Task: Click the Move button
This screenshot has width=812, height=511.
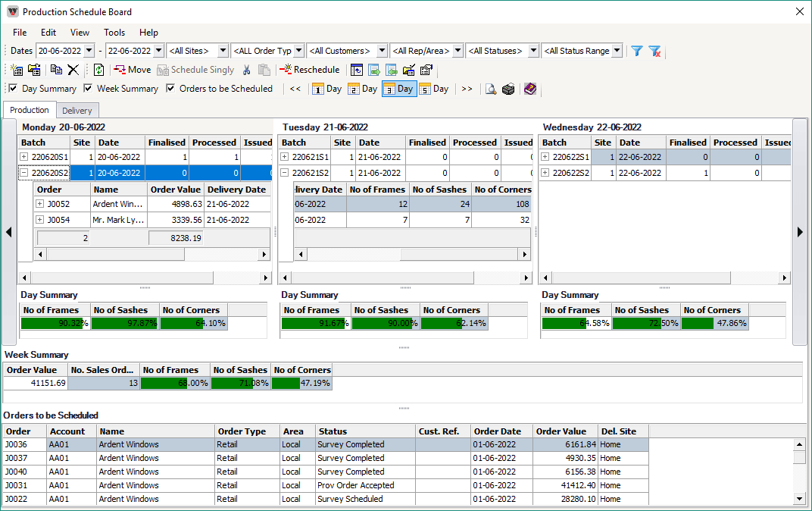Action: (x=132, y=70)
